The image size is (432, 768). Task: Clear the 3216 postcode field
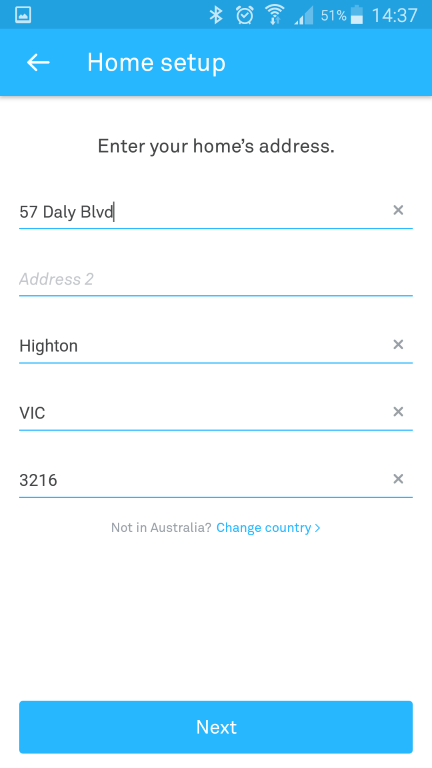pos(398,479)
